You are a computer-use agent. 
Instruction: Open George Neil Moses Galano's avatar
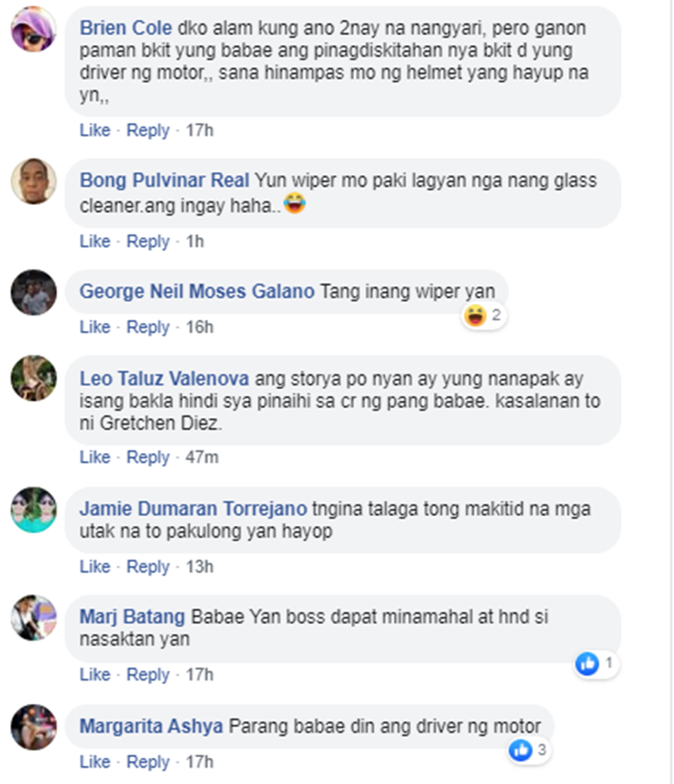coord(33,292)
